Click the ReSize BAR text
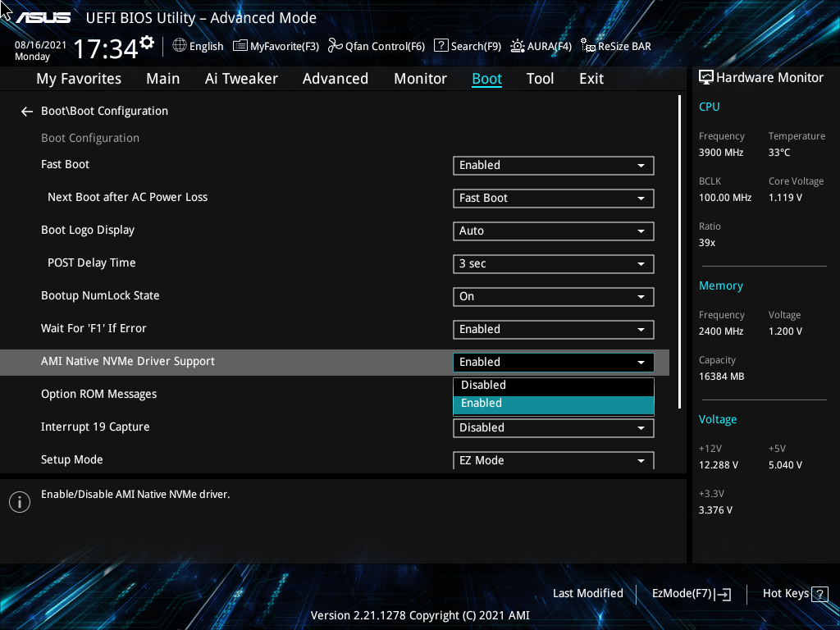 pos(624,47)
